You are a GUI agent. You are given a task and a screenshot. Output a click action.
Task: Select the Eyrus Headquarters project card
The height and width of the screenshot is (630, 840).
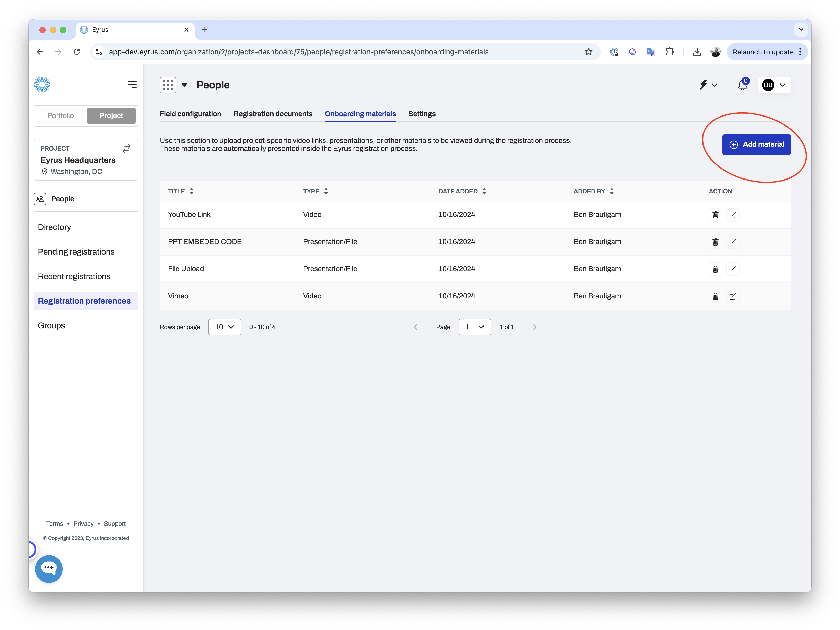86,160
